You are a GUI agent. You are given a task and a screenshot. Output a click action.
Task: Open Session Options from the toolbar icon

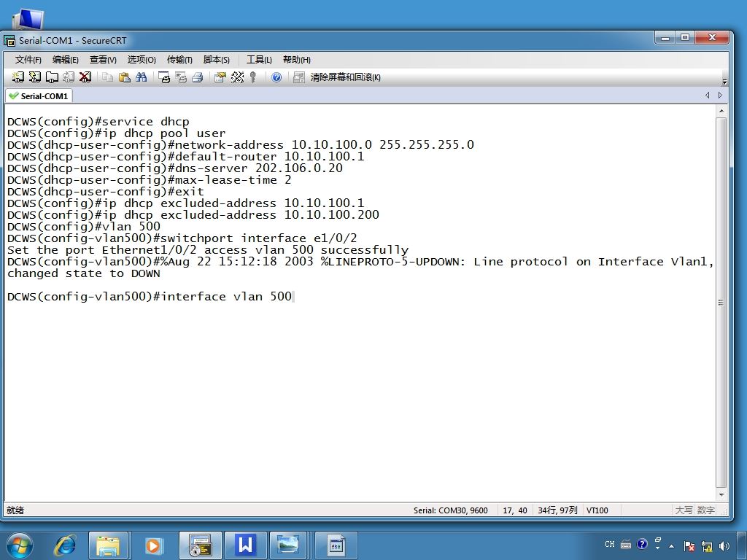click(x=220, y=77)
